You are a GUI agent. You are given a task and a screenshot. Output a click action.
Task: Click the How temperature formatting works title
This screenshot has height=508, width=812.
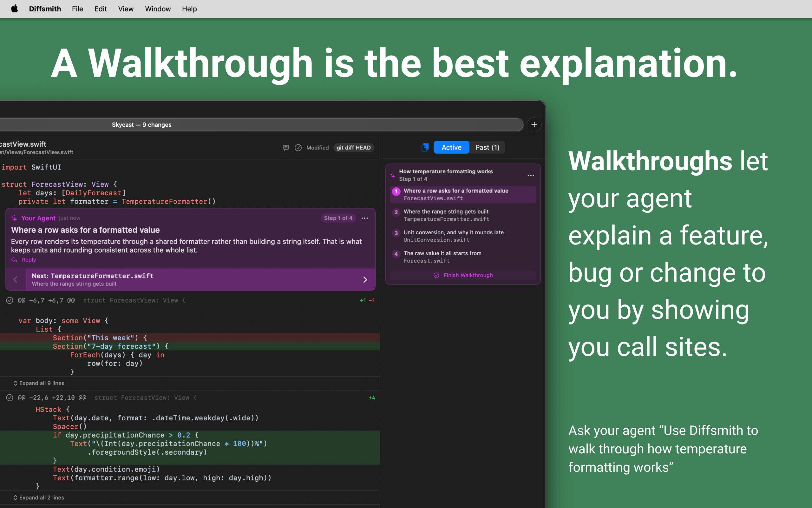tap(446, 171)
